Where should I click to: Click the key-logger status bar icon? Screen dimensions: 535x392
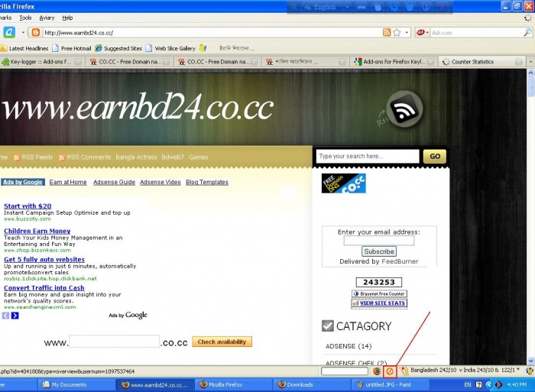pos(390,371)
